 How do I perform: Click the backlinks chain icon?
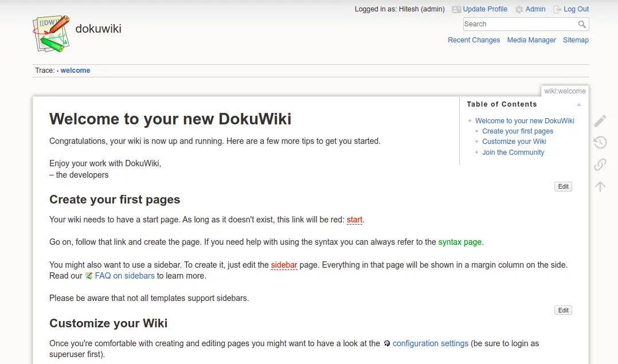(600, 165)
